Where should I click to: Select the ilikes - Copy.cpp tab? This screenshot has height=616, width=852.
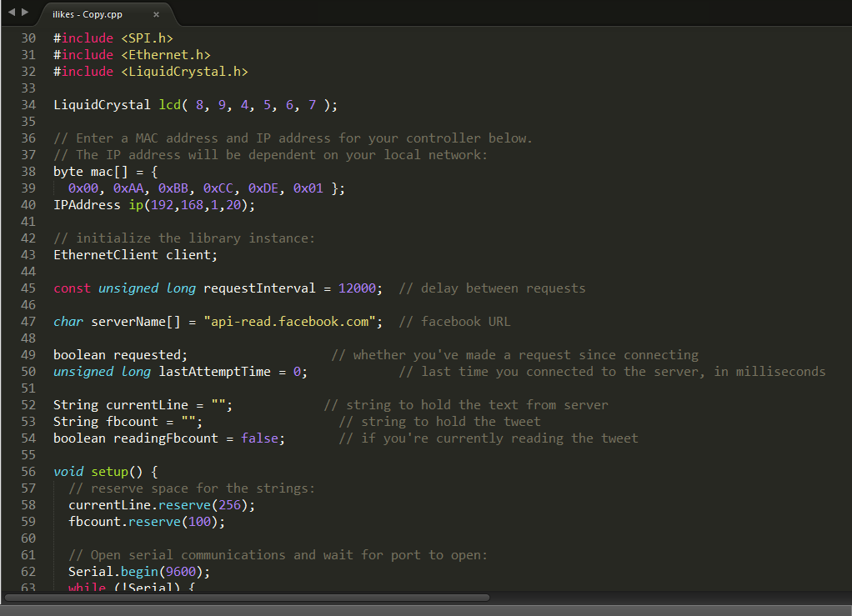click(x=93, y=14)
